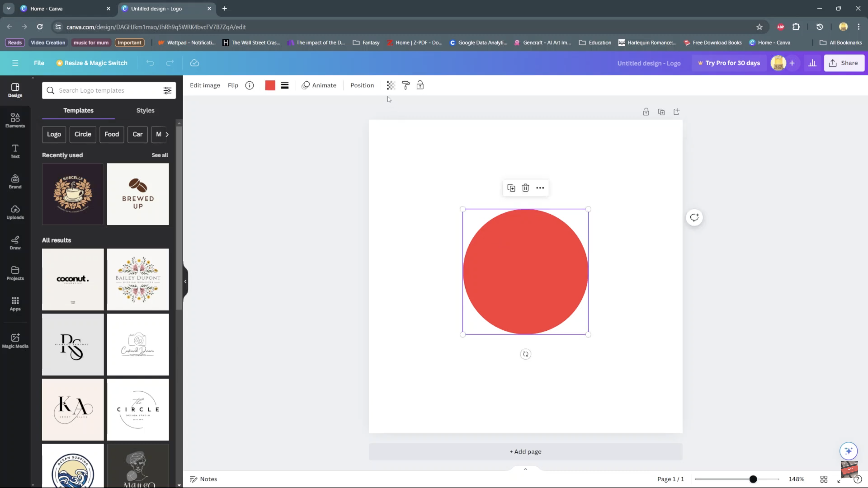
Task: Expand the page thumbnails chevron
Action: (525, 469)
